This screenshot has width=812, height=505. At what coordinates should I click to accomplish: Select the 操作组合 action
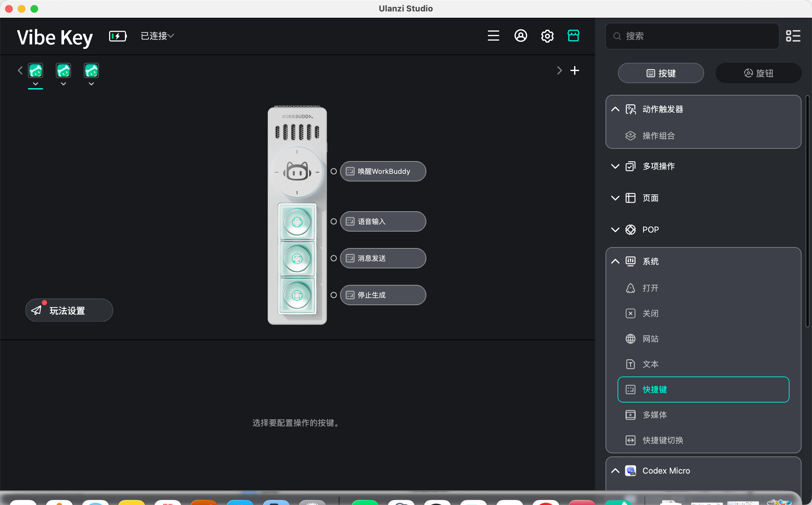click(x=703, y=135)
